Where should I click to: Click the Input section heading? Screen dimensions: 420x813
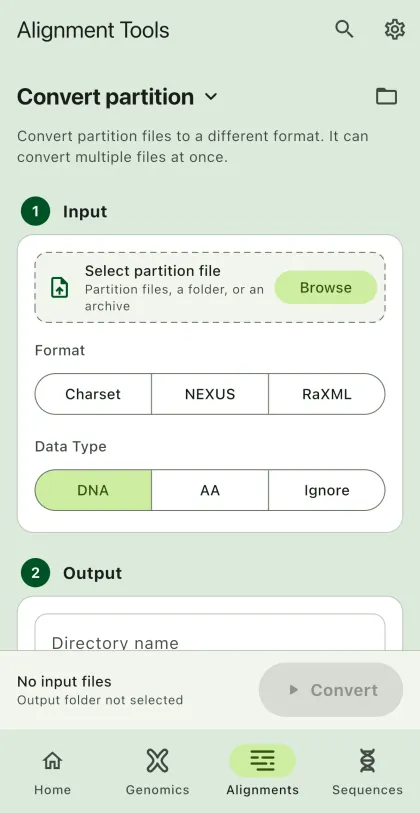tap(85, 212)
